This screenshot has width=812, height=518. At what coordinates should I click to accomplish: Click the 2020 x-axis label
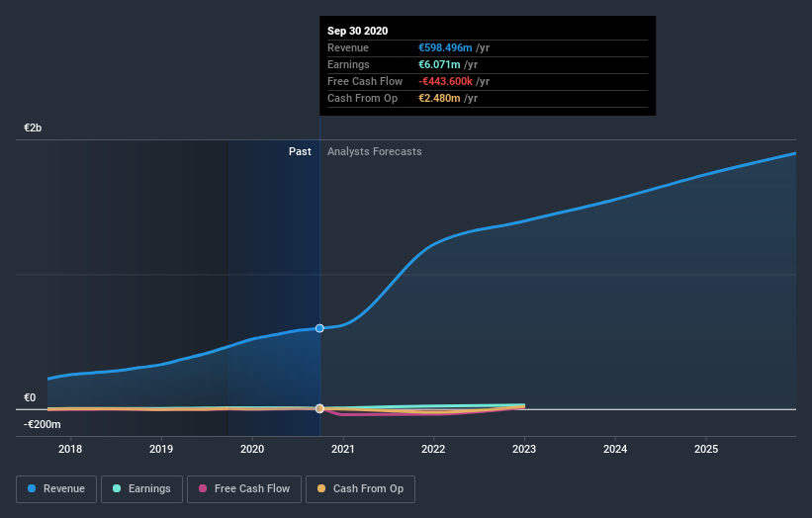click(x=252, y=449)
